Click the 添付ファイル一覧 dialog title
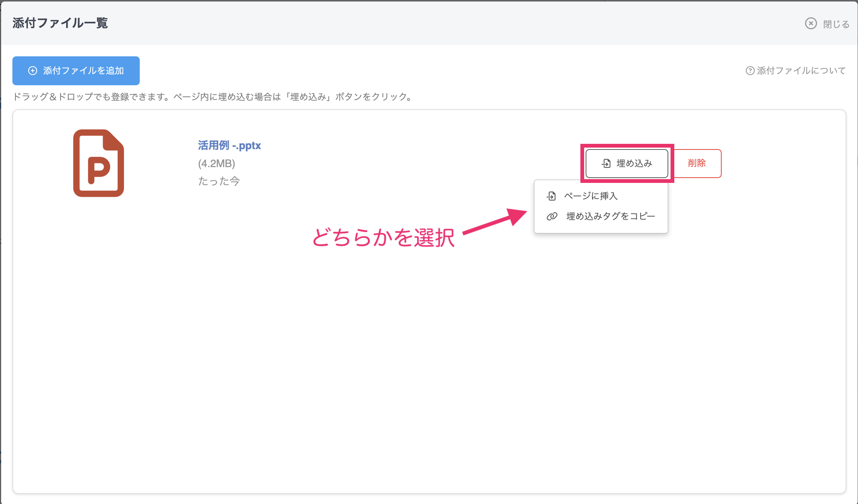The height and width of the screenshot is (504, 858). pyautogui.click(x=60, y=23)
